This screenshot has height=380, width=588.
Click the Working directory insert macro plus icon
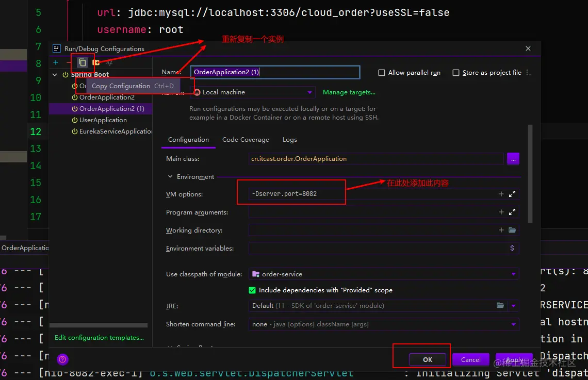[x=501, y=230]
